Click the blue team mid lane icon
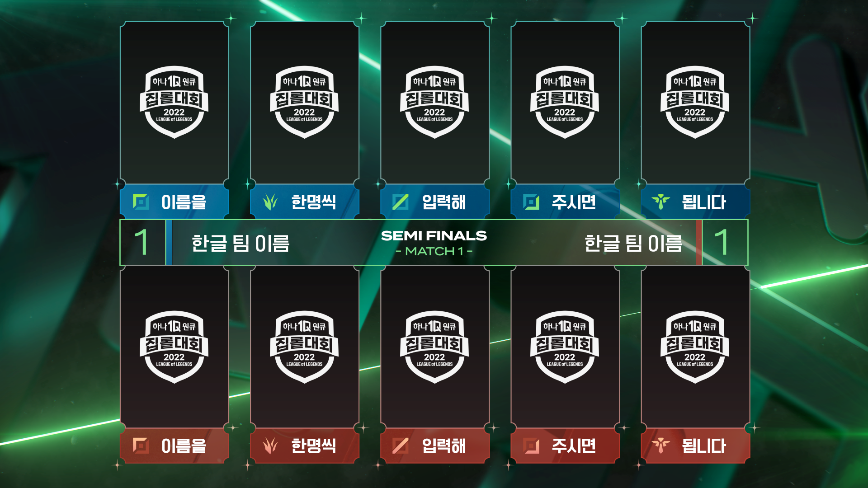The image size is (868, 488). [401, 202]
